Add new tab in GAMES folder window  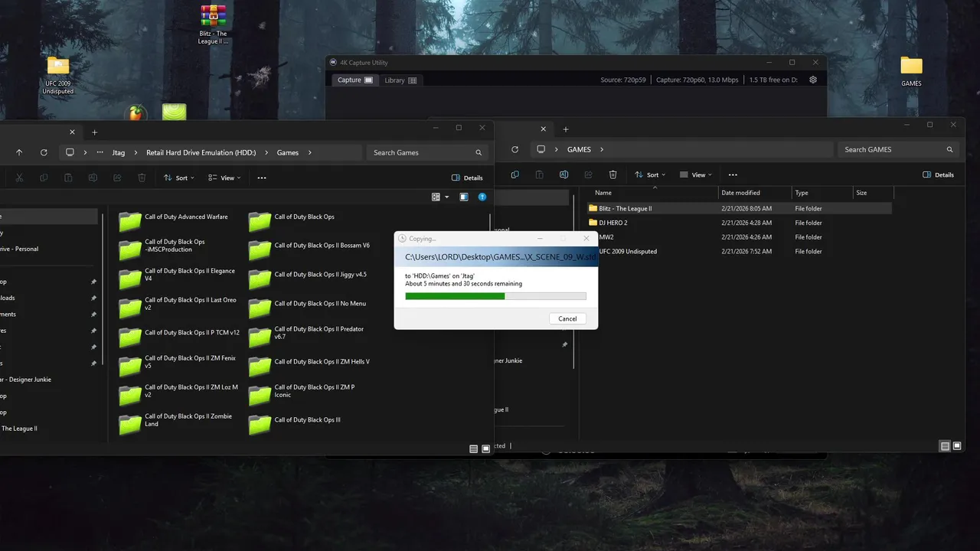coord(566,129)
